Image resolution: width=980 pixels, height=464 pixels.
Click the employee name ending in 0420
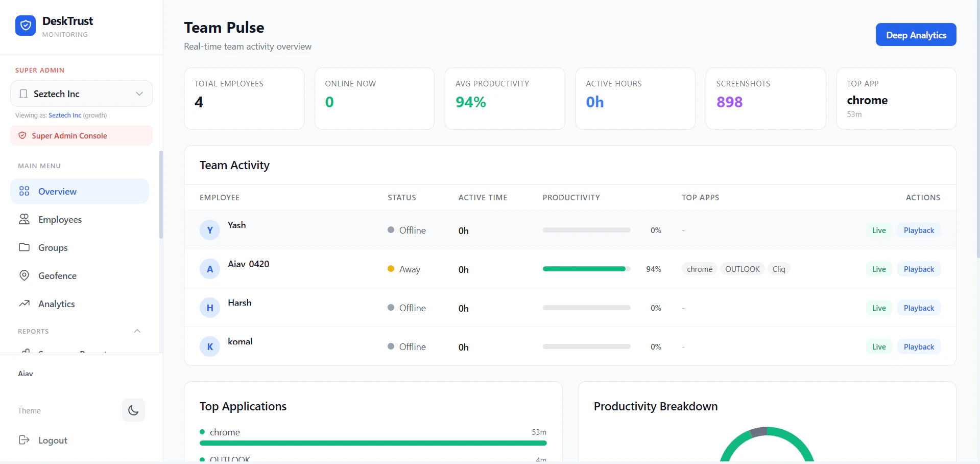click(x=249, y=264)
